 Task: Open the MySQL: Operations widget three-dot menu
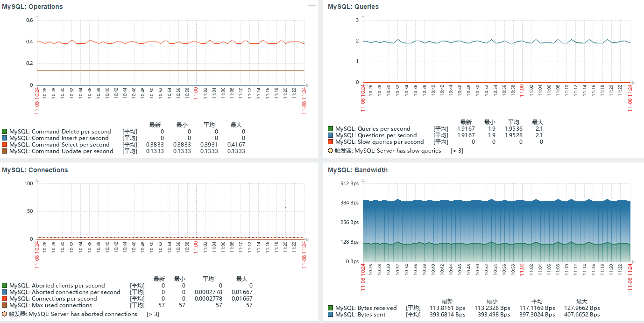point(311,5)
